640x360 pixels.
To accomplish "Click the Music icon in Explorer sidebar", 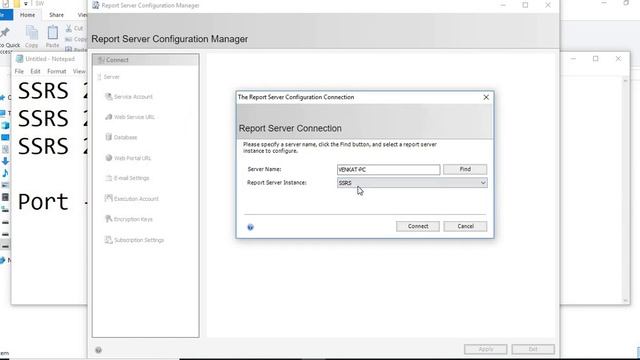I will click(5, 173).
